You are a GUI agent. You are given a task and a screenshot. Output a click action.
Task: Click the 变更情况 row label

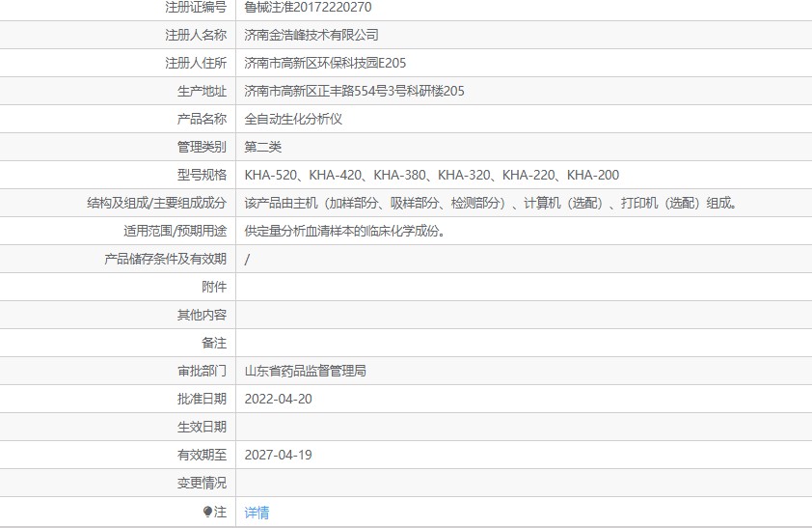(202, 483)
